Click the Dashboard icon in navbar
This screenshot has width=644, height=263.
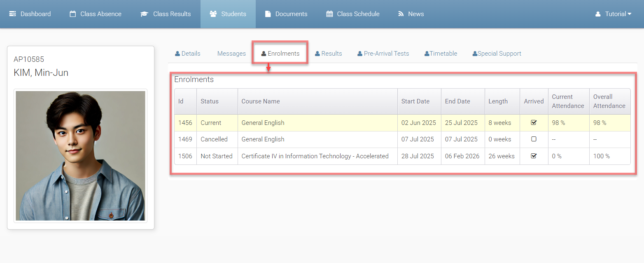pyautogui.click(x=12, y=14)
